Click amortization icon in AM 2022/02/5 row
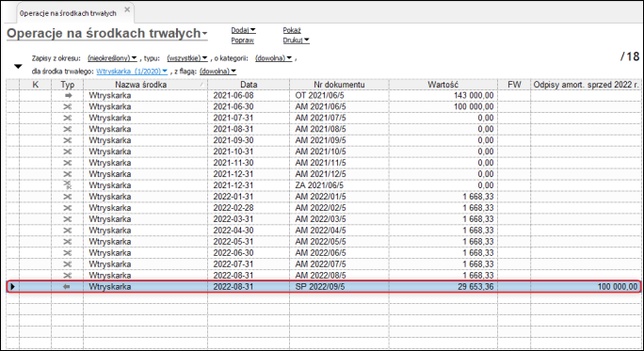 click(x=68, y=208)
